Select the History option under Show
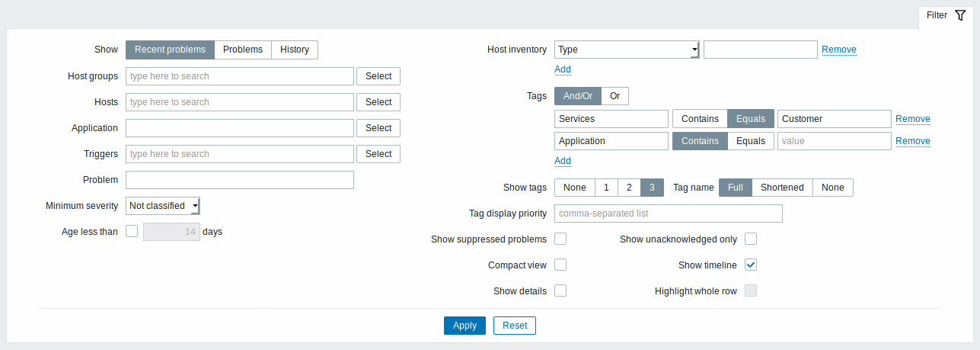Image resolution: width=980 pixels, height=350 pixels. tap(295, 50)
